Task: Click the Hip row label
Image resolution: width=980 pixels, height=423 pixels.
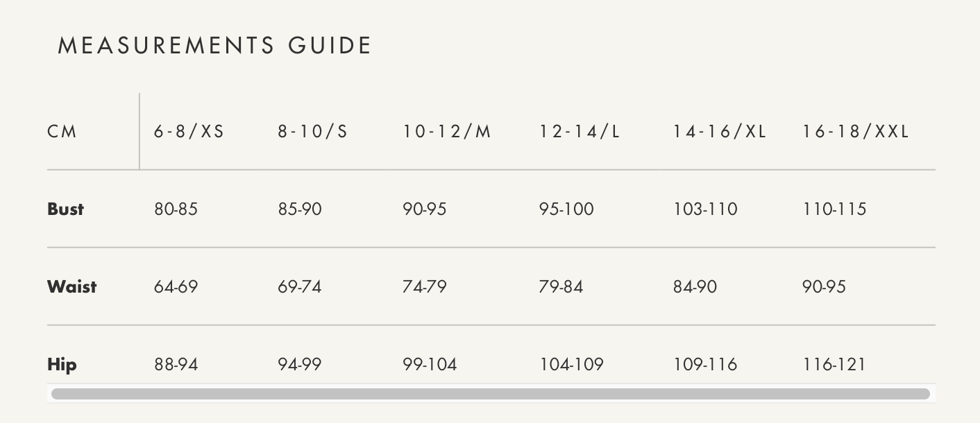Action: click(62, 365)
